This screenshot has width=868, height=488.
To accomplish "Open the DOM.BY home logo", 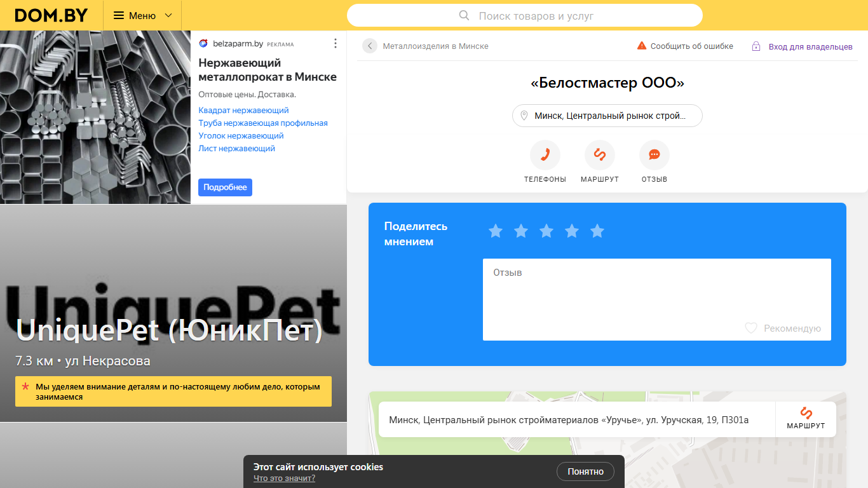I will [x=51, y=15].
